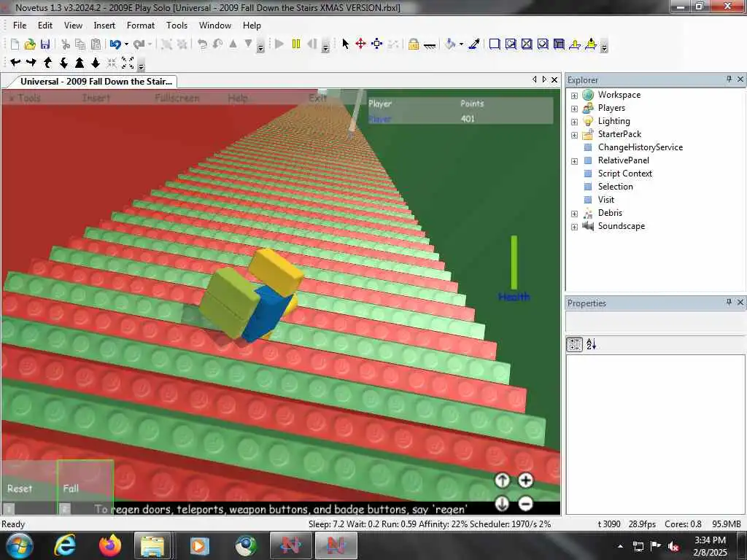Click the New file icon

(15, 44)
